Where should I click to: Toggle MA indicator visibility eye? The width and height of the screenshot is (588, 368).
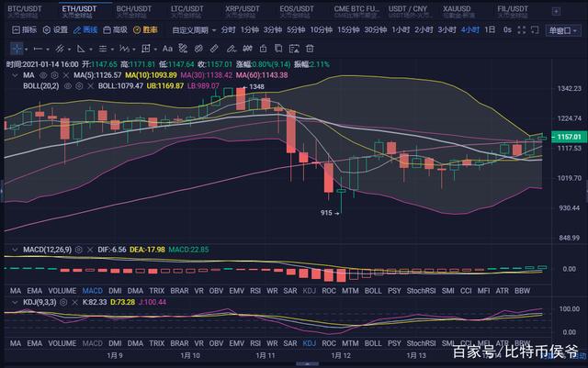pyautogui.click(x=43, y=75)
